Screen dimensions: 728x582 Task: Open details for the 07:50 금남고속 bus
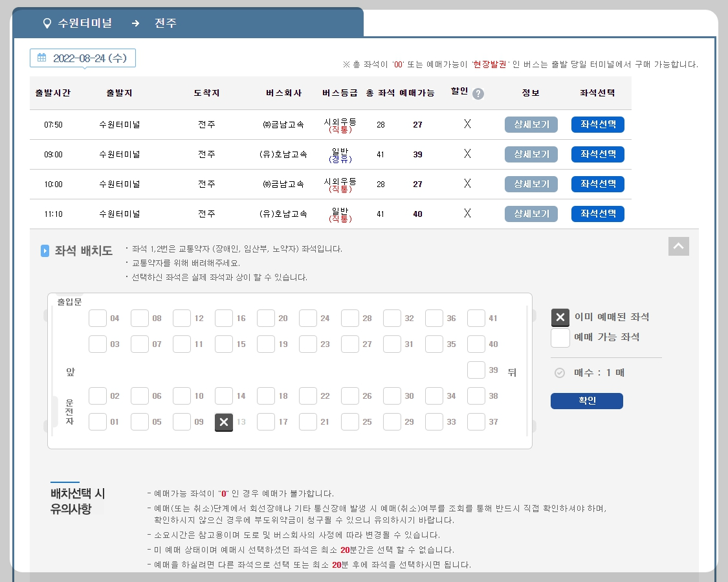531,124
